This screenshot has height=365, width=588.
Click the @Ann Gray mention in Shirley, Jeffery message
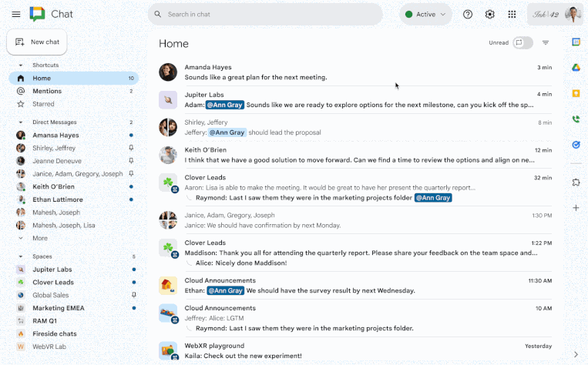tap(227, 132)
